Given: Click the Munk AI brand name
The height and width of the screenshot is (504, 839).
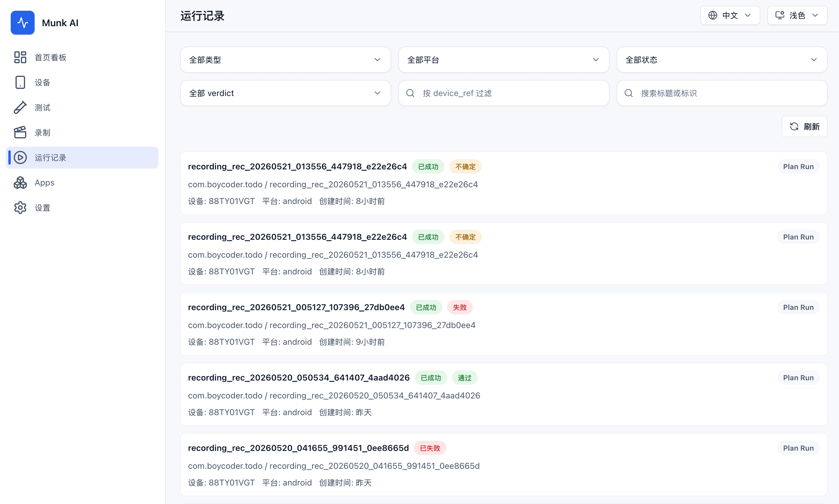Looking at the screenshot, I should point(60,23).
